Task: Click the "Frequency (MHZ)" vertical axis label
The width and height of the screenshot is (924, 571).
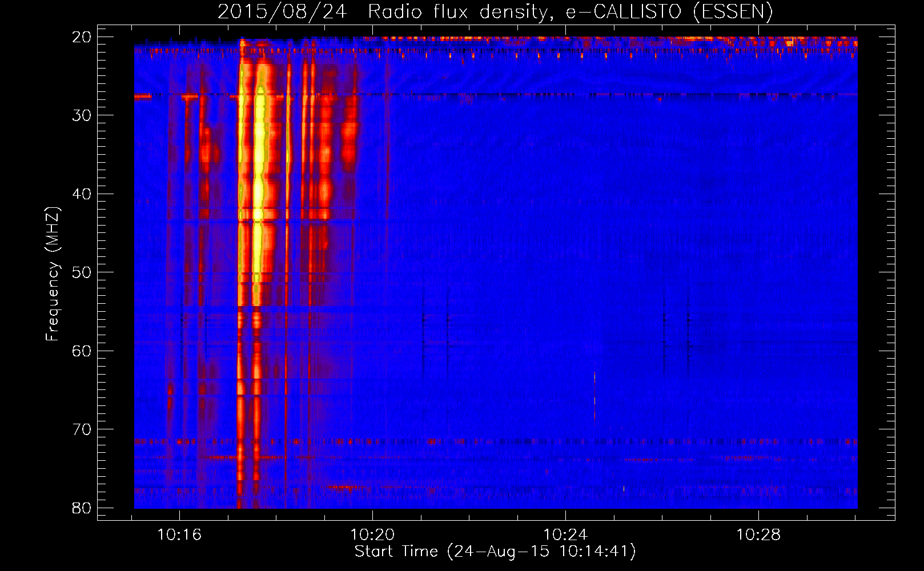Action: (53, 274)
